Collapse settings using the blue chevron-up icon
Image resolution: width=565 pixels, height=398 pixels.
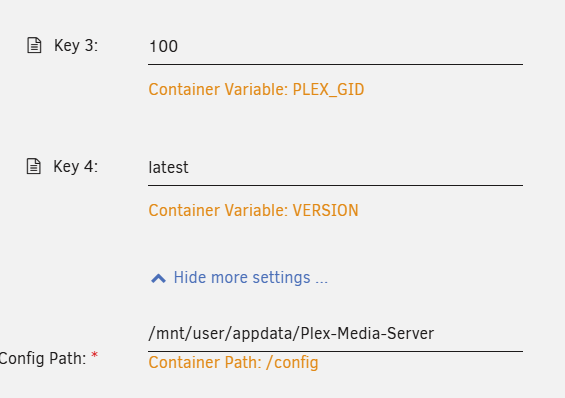coord(158,278)
